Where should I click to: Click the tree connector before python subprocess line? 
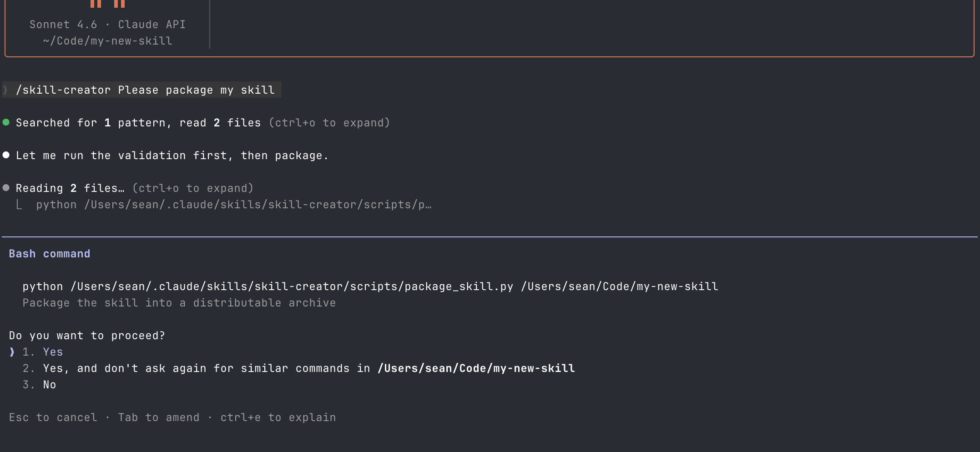(x=19, y=204)
